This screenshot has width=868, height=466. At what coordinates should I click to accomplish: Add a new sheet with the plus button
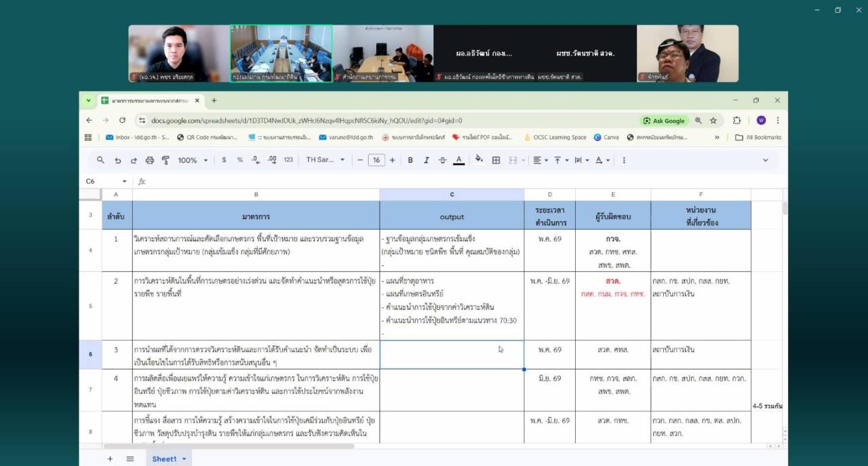click(x=111, y=459)
